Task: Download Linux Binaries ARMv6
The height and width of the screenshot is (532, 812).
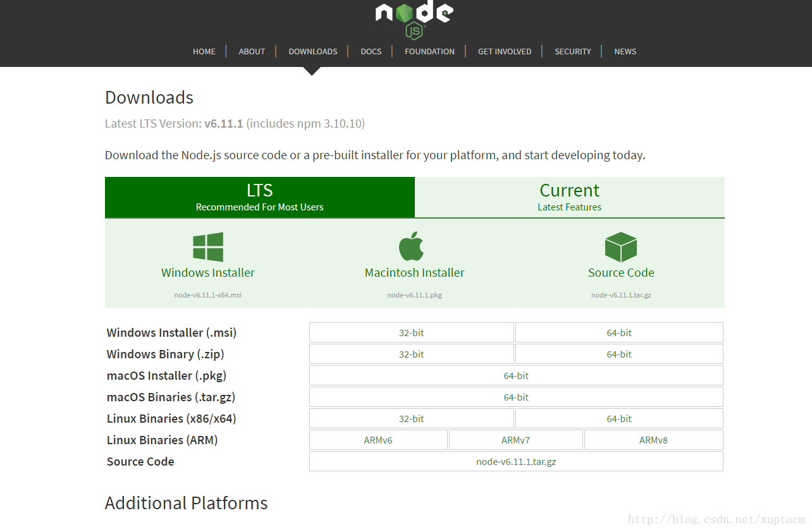Action: click(378, 440)
